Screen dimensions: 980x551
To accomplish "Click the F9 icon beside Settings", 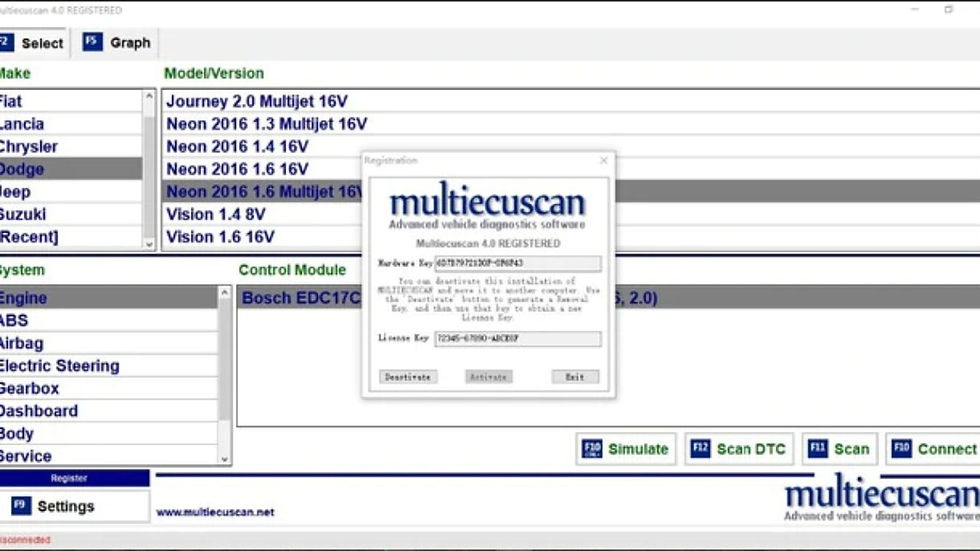I will 21,505.
